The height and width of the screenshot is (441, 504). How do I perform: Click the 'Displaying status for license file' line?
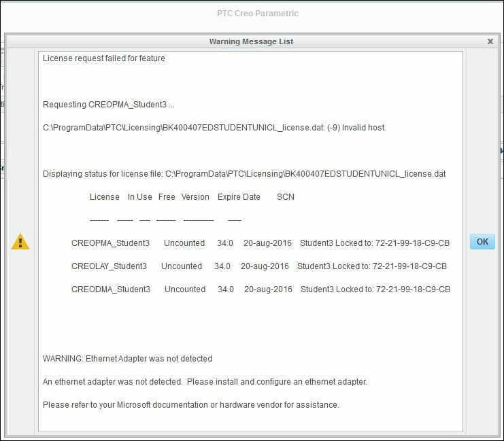(x=244, y=174)
